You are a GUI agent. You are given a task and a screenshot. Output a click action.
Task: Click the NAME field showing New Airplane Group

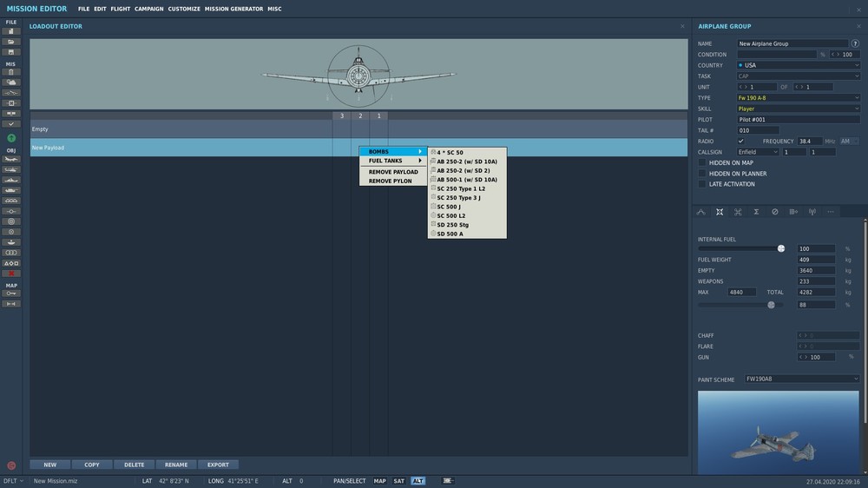[x=792, y=43]
